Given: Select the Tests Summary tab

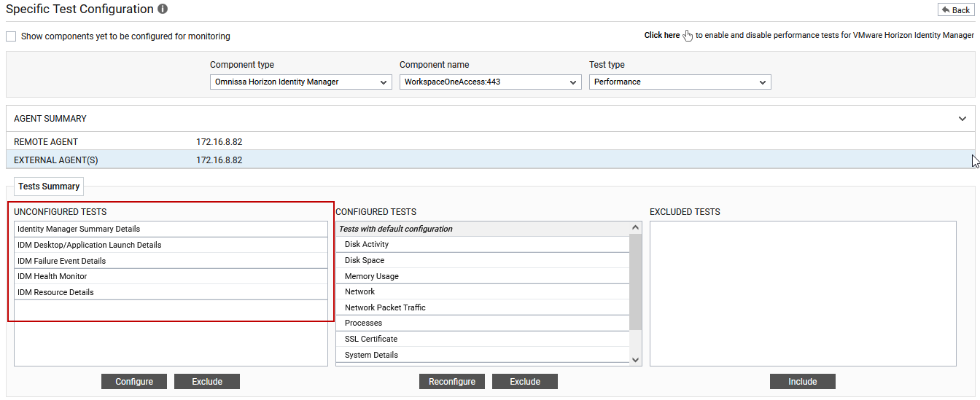Looking at the screenshot, I should tap(49, 187).
